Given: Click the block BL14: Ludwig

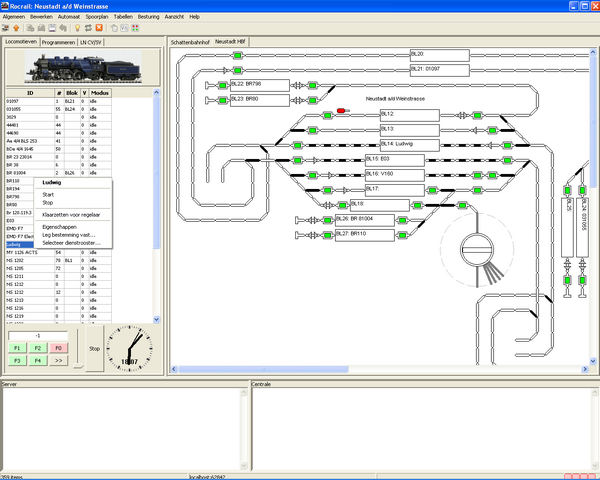Looking at the screenshot, I should pyautogui.click(x=409, y=144).
